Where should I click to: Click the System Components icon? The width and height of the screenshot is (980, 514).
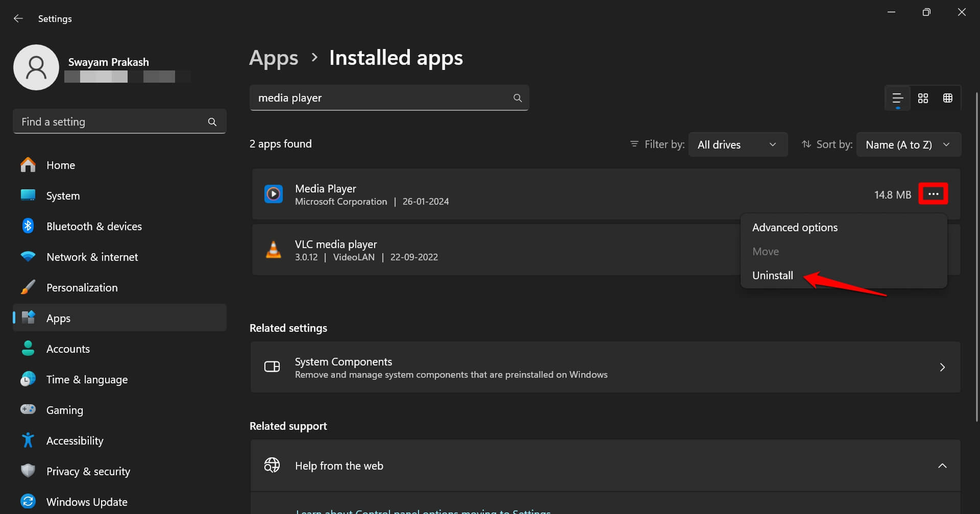point(272,367)
